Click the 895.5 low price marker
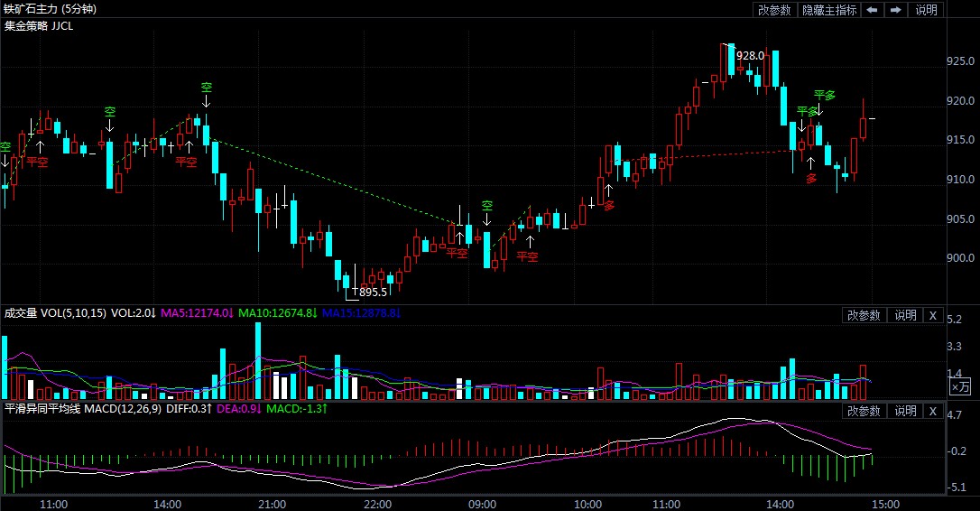This screenshot has width=980, height=511. pos(370,293)
